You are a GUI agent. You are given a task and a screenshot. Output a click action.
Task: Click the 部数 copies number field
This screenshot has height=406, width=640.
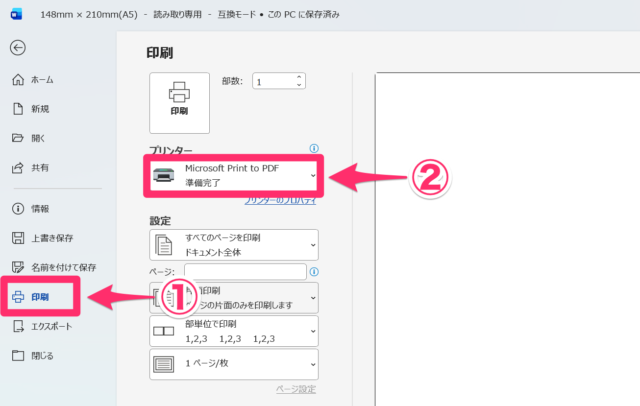[274, 82]
